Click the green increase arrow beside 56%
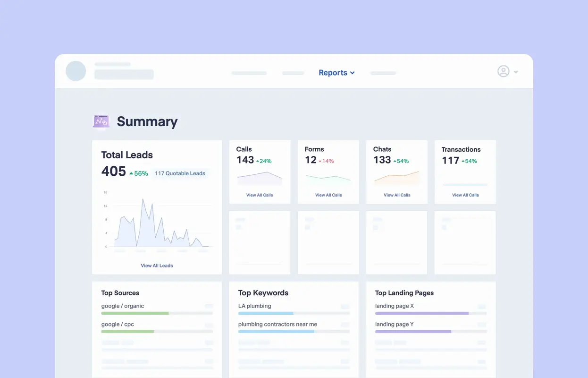 (x=132, y=173)
